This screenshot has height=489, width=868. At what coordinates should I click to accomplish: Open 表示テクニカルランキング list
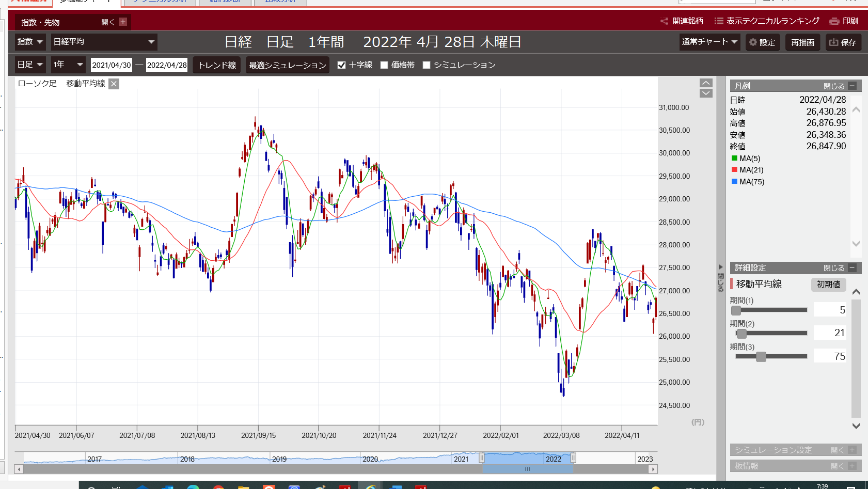(x=767, y=21)
